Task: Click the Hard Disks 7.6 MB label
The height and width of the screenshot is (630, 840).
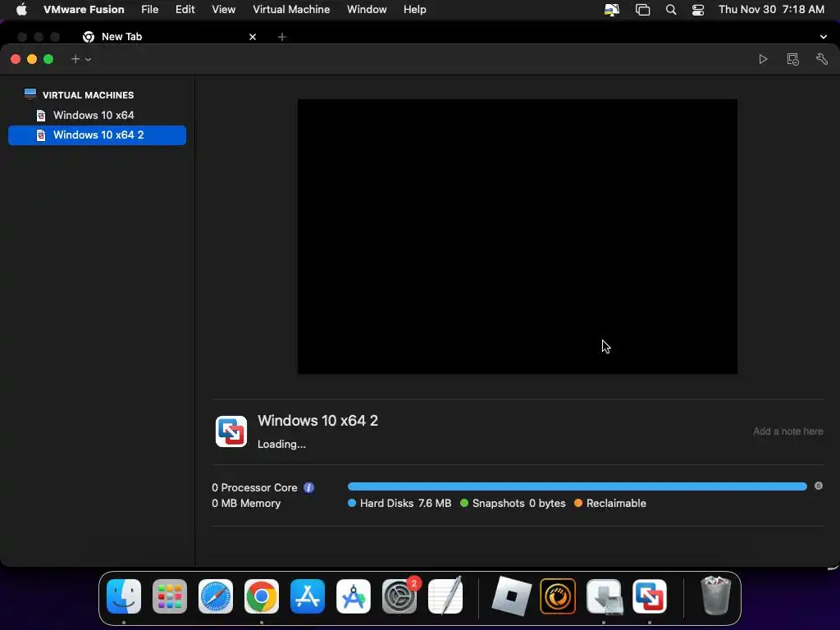Action: coord(405,503)
